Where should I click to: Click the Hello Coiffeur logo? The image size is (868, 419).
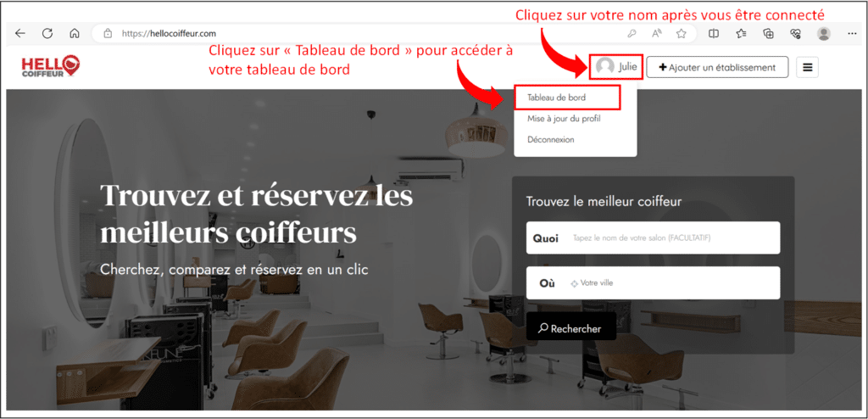50,67
